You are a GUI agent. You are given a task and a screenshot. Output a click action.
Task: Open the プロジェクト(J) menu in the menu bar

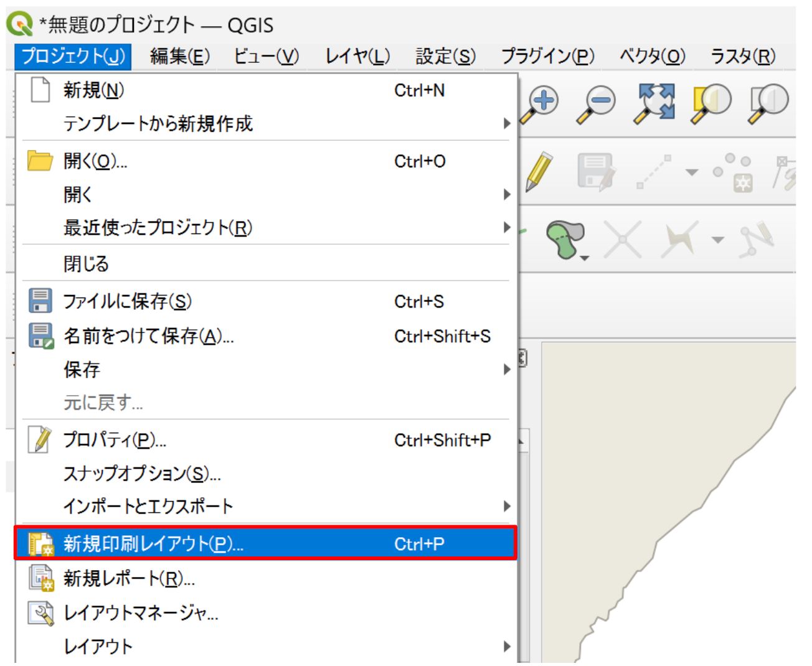pos(73,57)
